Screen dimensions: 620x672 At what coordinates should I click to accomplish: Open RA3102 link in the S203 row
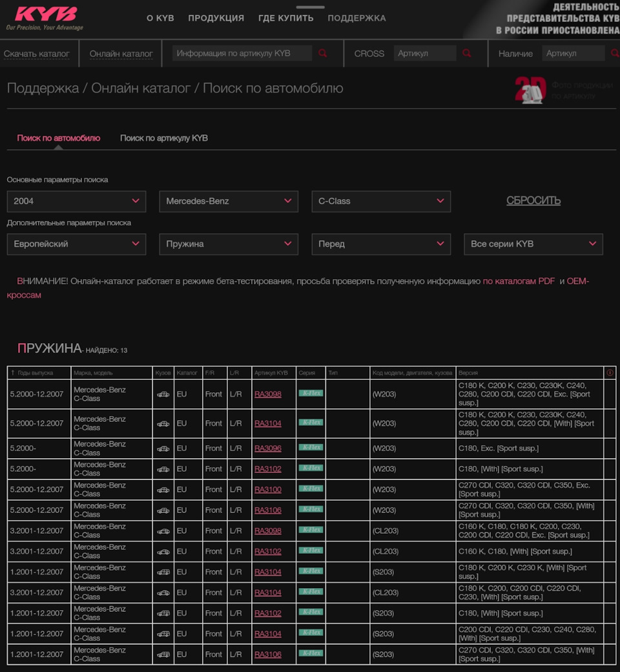(268, 613)
